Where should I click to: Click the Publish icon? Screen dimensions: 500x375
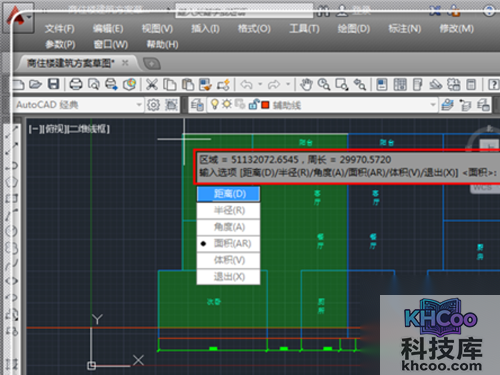(x=111, y=84)
